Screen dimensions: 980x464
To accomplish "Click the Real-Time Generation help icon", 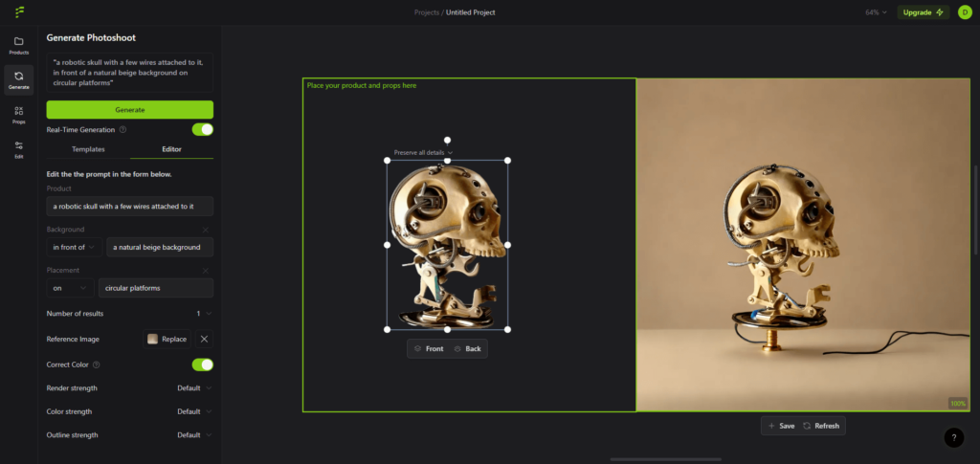I will tap(123, 130).
